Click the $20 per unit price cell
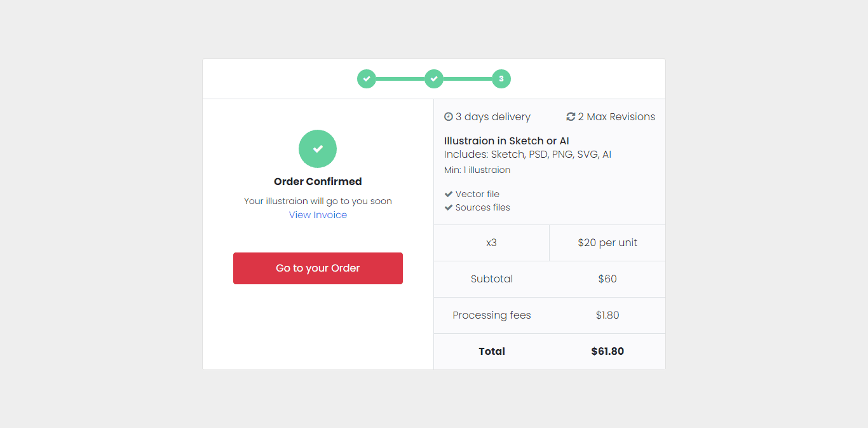Image resolution: width=868 pixels, height=428 pixels. (607, 242)
